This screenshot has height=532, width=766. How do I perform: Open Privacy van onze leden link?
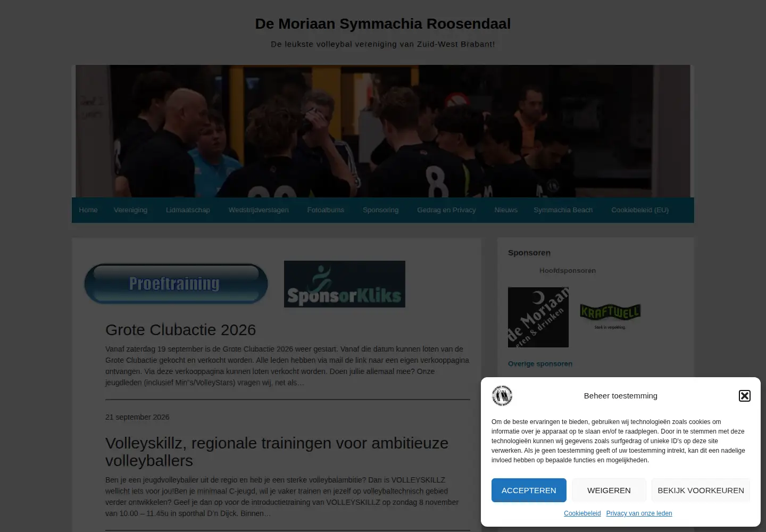pos(639,513)
